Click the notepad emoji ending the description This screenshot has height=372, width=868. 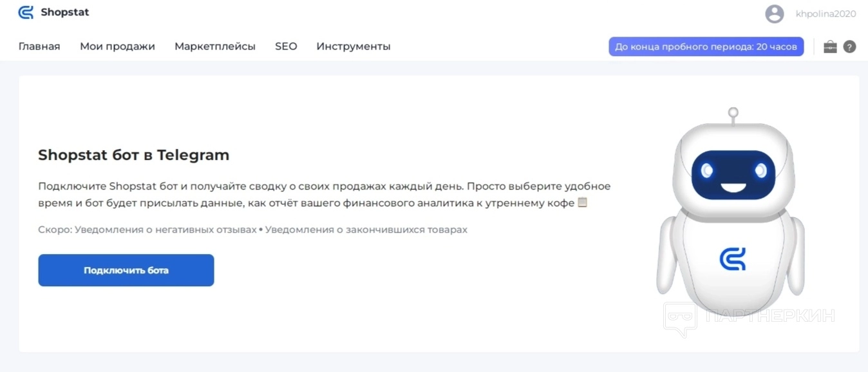582,202
